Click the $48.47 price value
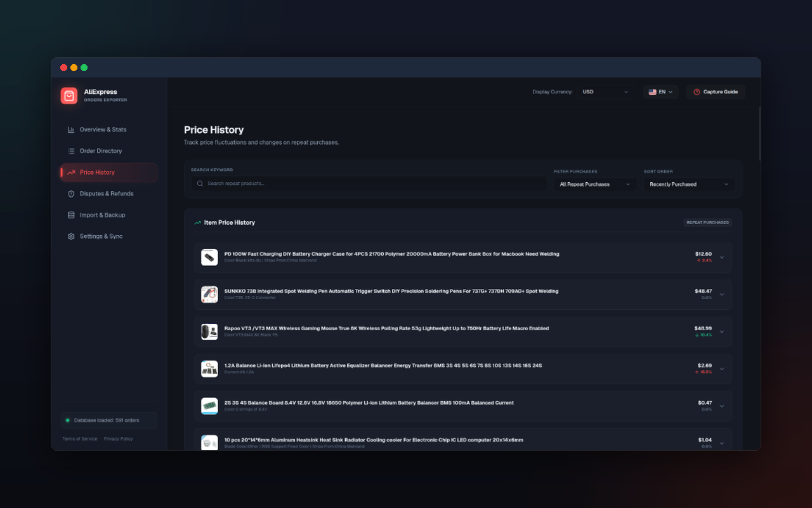Viewport: 812px width, 508px height. (x=704, y=291)
